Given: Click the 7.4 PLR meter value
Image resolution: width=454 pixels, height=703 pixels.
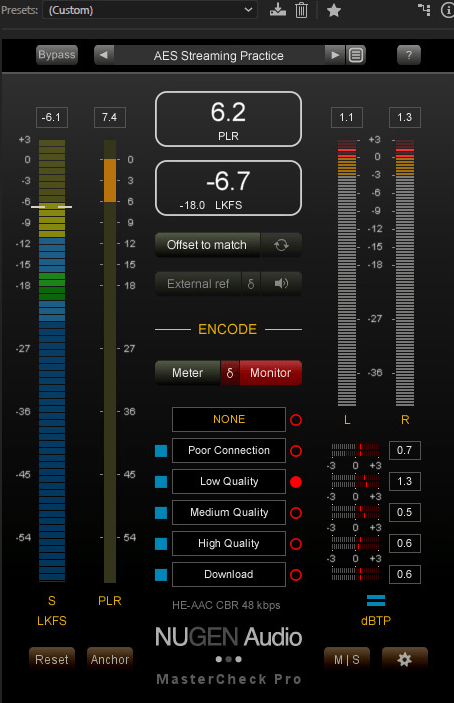Looking at the screenshot, I should tap(110, 117).
